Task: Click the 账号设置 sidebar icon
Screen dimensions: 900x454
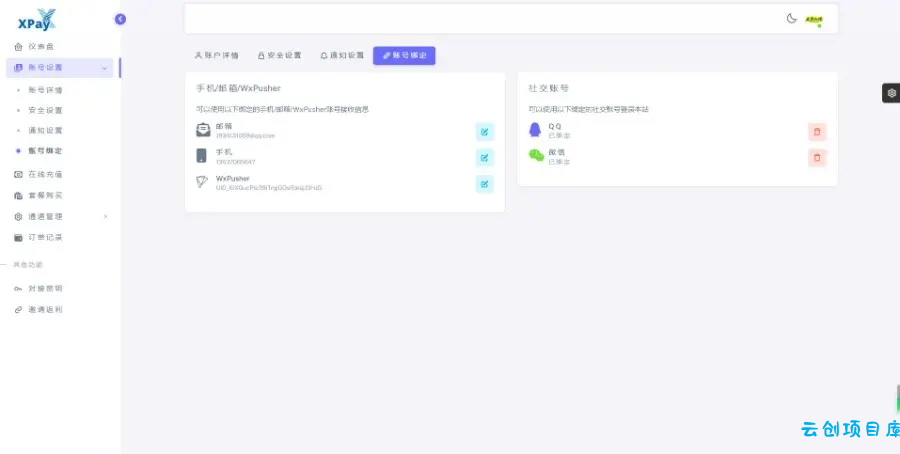Action: tap(18, 68)
